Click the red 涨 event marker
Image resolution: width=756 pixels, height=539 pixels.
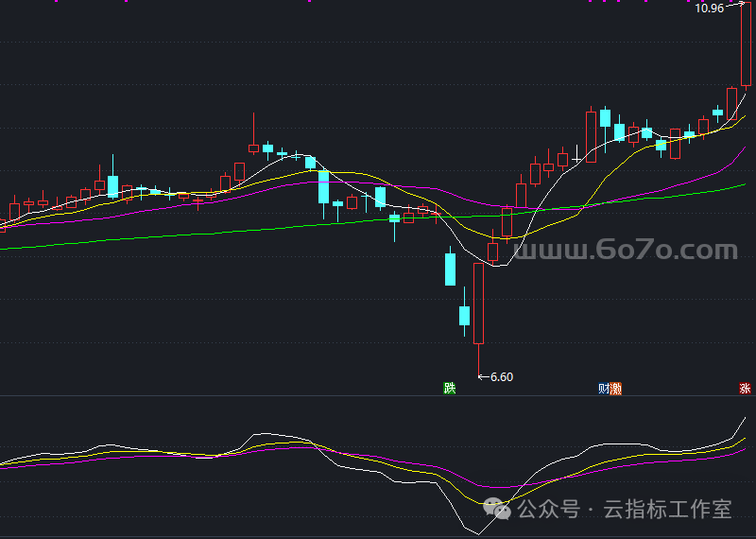[745, 388]
